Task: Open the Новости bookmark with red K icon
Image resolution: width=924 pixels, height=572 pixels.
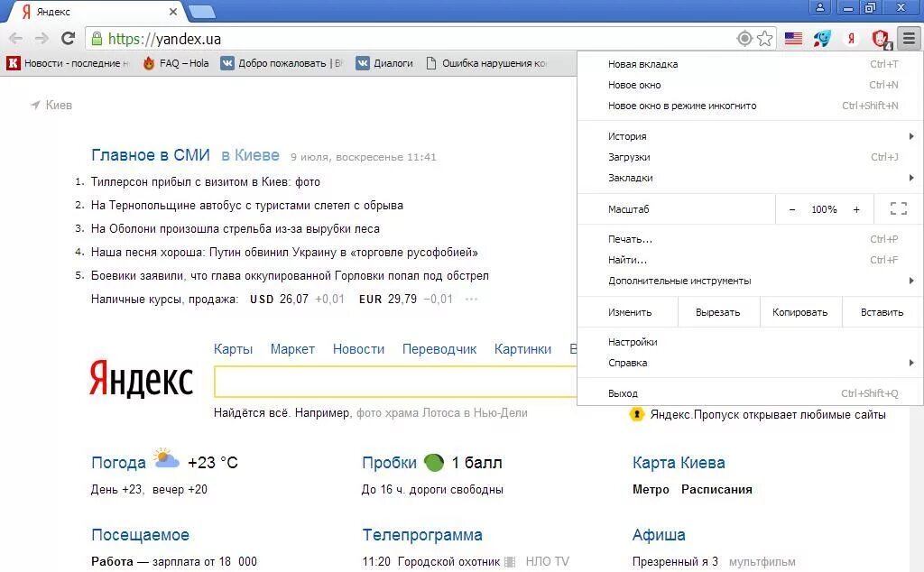Action: coord(67,63)
